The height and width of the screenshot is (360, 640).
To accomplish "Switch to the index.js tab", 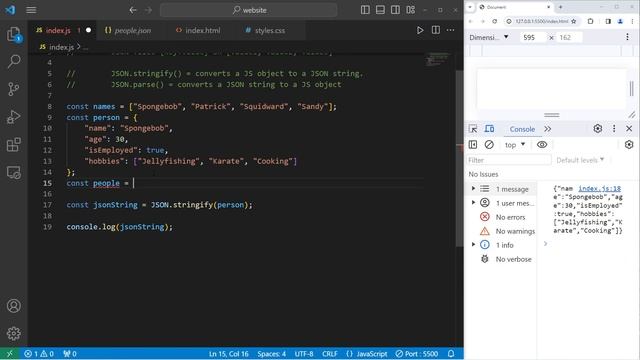I will point(62,30).
